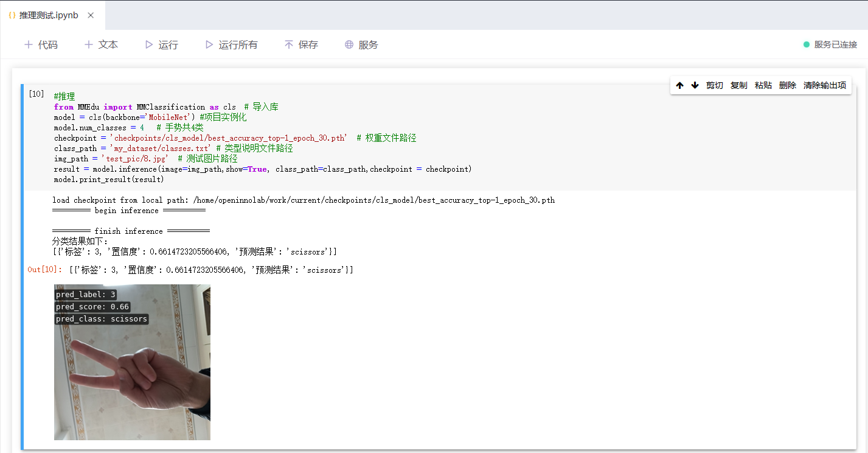Screen dimensions: 868x453
Task: Click the play triangle icon beside 运行所有
Action: pos(209,44)
